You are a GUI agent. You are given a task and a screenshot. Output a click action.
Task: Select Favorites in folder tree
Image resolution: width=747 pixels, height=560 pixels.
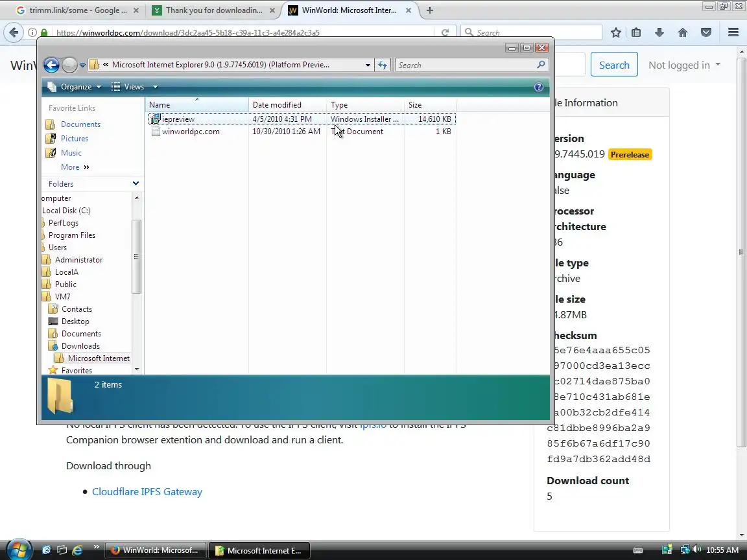pyautogui.click(x=77, y=371)
